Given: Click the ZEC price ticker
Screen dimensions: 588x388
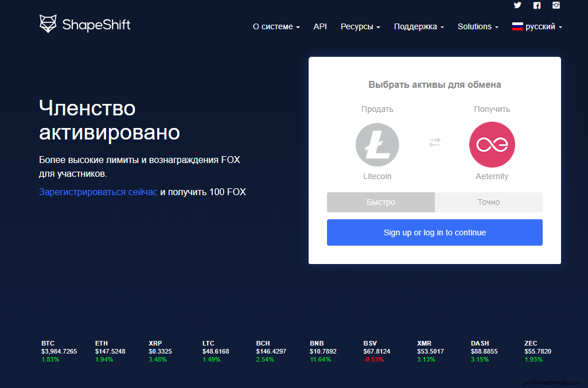Looking at the screenshot, I should tap(538, 351).
